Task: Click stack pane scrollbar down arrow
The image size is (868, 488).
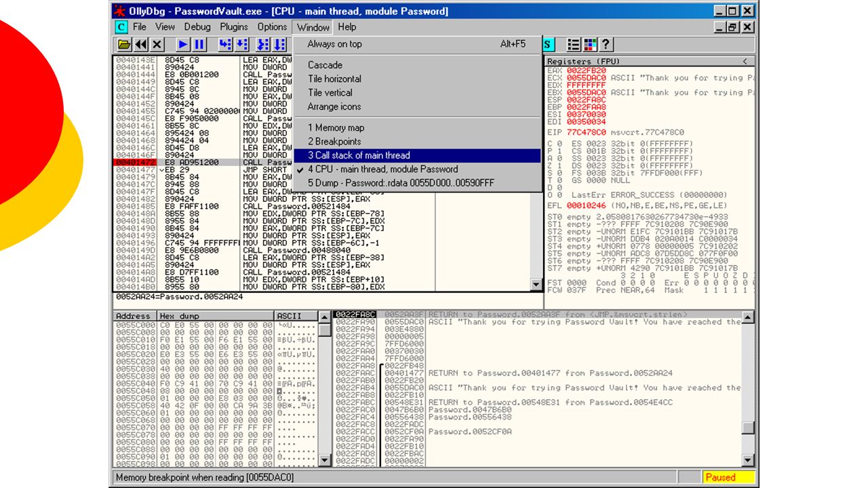Action: click(x=748, y=461)
